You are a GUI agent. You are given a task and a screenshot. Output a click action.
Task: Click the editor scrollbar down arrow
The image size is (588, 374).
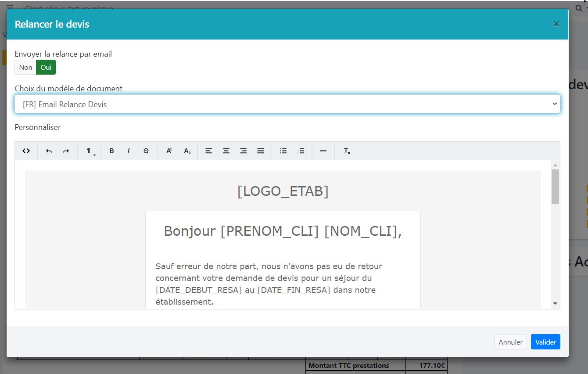coord(555,303)
